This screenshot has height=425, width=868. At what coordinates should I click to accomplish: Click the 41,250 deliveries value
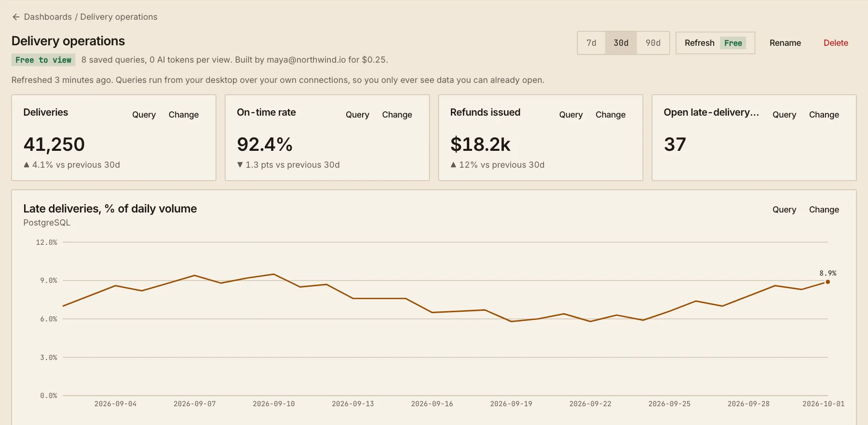54,145
